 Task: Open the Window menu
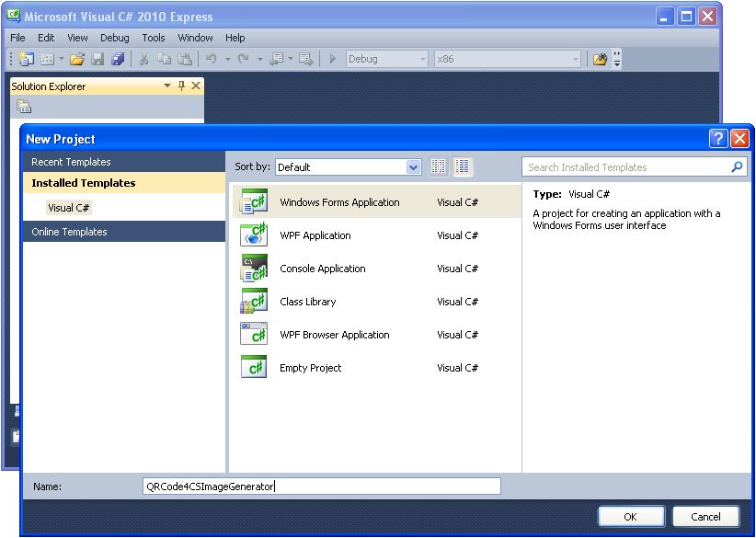click(x=195, y=38)
